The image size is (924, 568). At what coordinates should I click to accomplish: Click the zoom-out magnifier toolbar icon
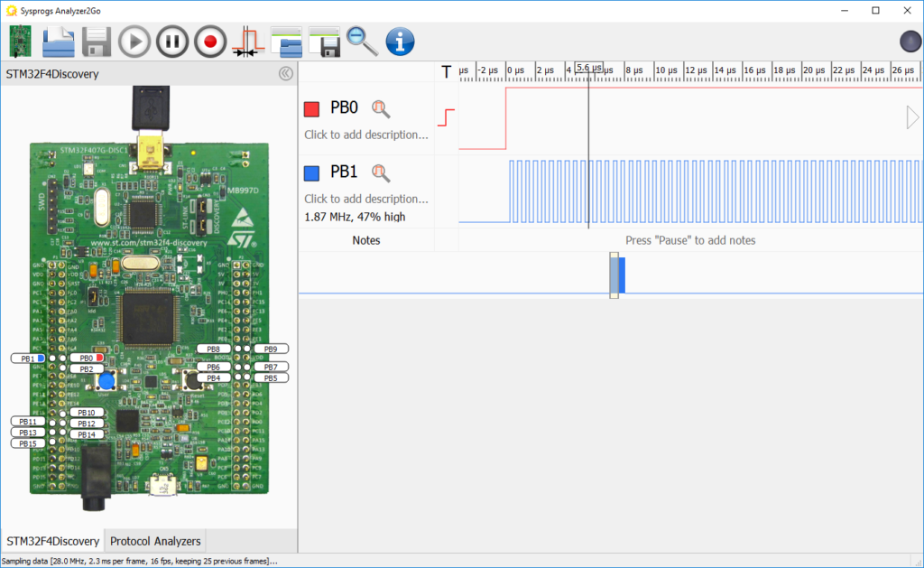tap(362, 41)
